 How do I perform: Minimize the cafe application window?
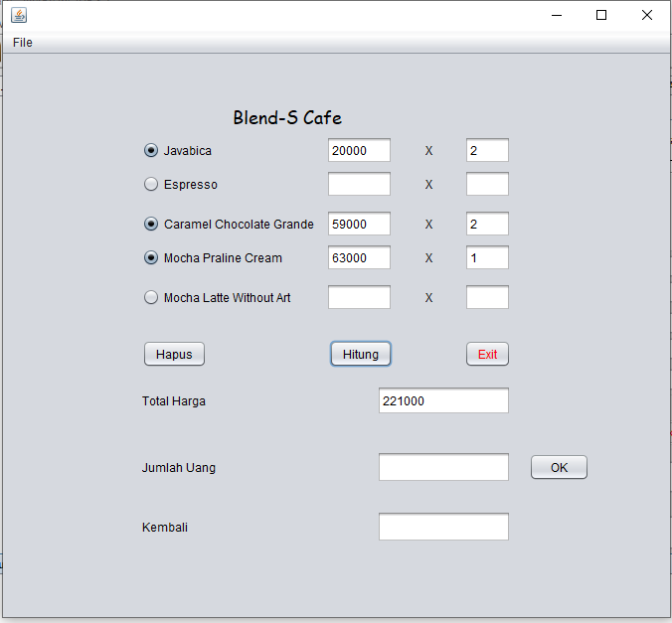pyautogui.click(x=557, y=16)
